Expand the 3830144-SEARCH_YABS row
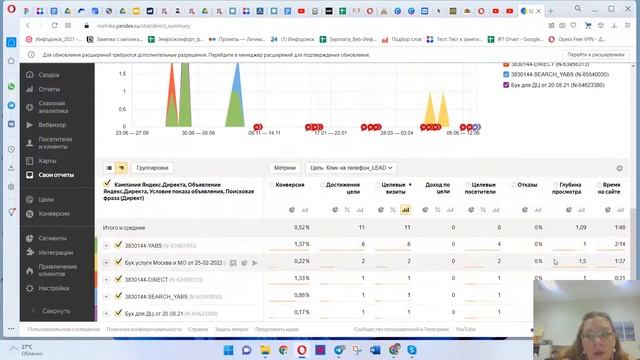Screen dimensions: 640x360 (106, 297)
